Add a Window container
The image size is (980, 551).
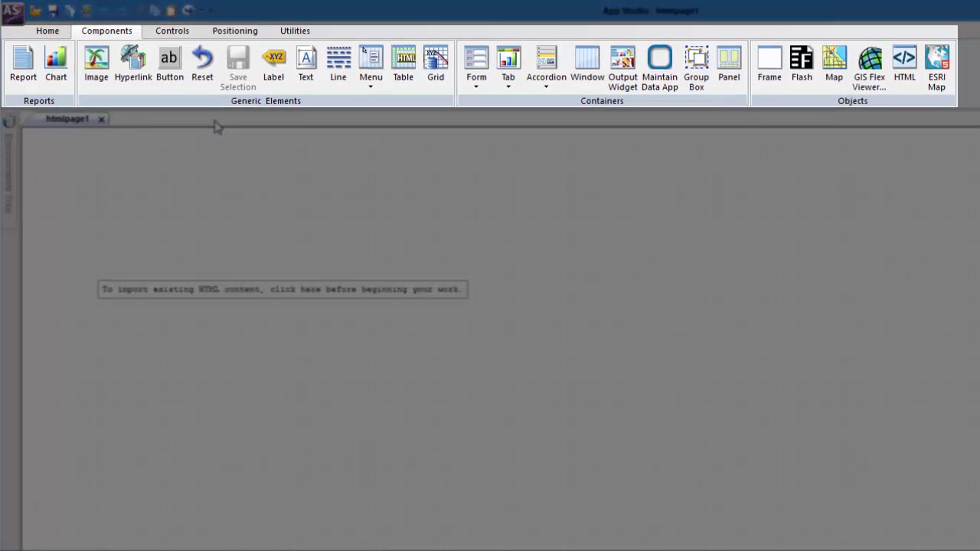(x=587, y=64)
